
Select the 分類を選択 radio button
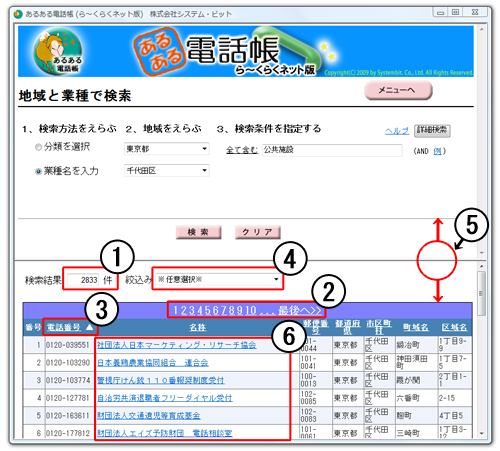pyautogui.click(x=38, y=147)
